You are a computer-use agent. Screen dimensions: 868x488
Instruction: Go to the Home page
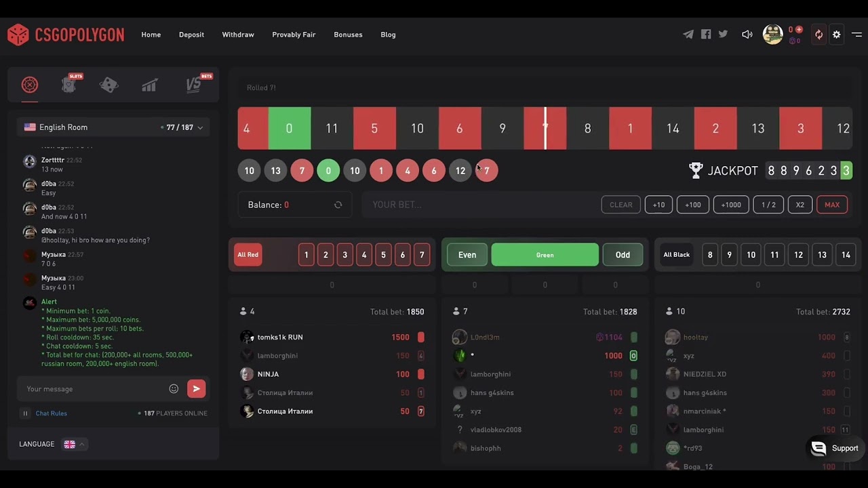point(151,35)
